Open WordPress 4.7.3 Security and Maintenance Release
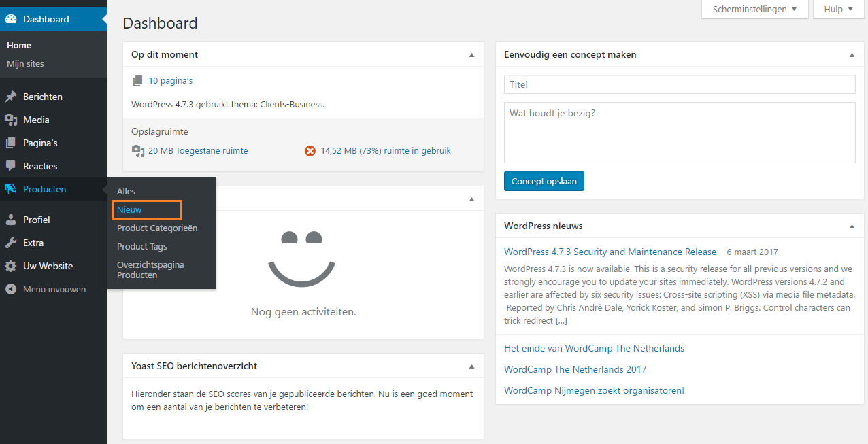This screenshot has width=868, height=444. (x=610, y=252)
